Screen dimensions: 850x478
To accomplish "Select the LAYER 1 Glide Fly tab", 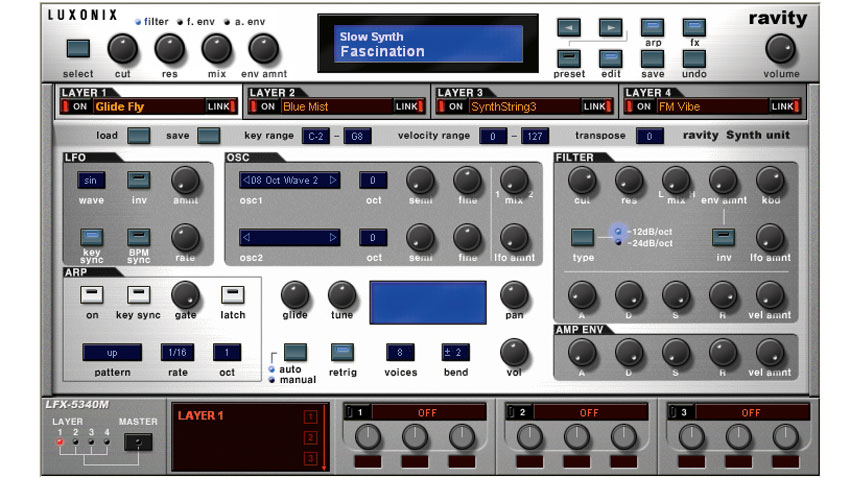I will coord(149,100).
